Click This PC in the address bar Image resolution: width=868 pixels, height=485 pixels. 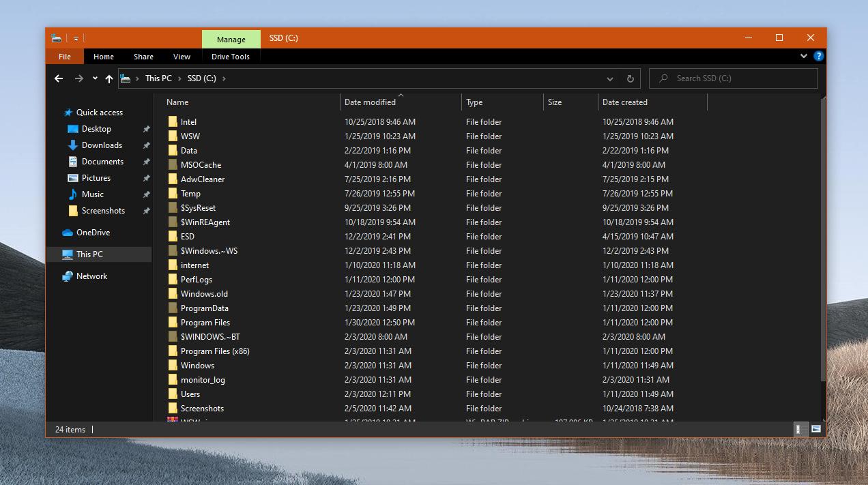coord(158,78)
